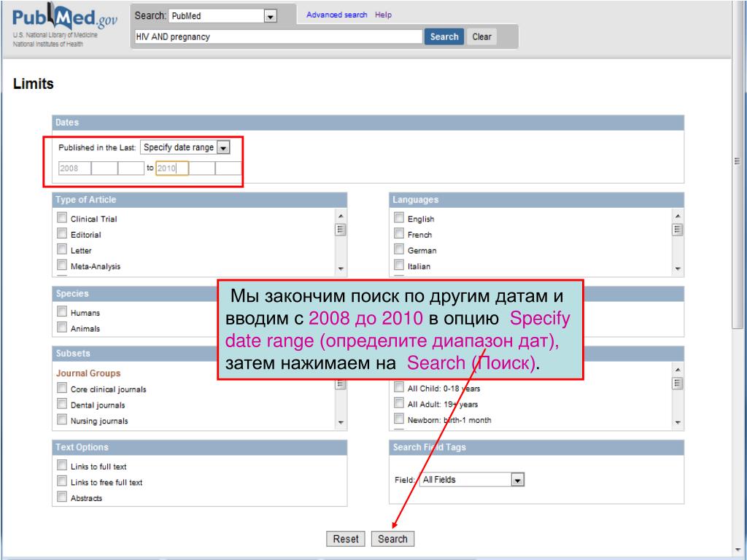Image resolution: width=747 pixels, height=560 pixels.
Task: Open the Specify date range dropdown
Action: 185,147
